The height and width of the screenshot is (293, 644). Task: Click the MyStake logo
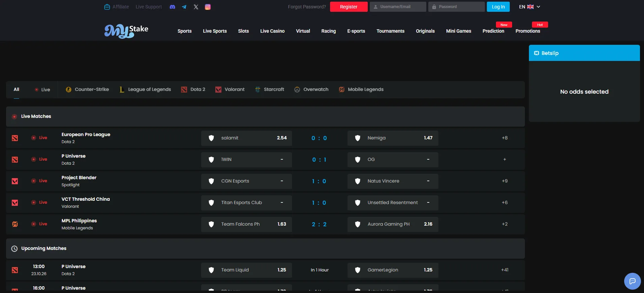point(126,31)
